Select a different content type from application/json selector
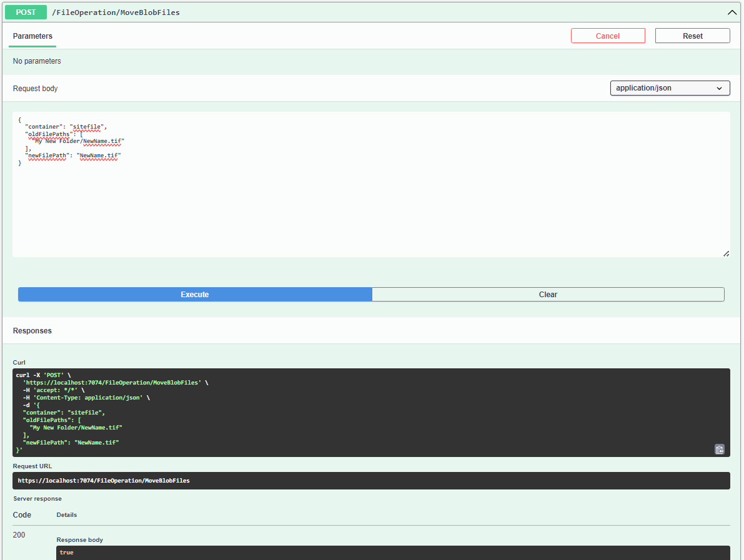 tap(670, 87)
